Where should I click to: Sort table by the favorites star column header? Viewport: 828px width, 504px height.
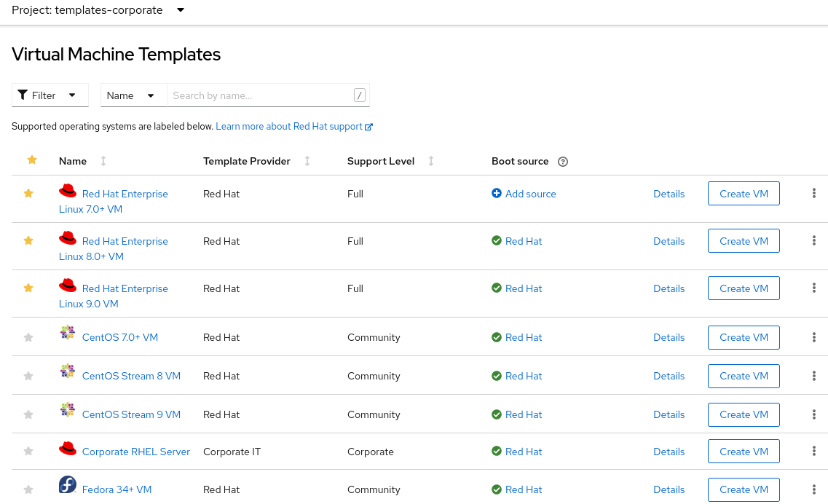pyautogui.click(x=31, y=160)
